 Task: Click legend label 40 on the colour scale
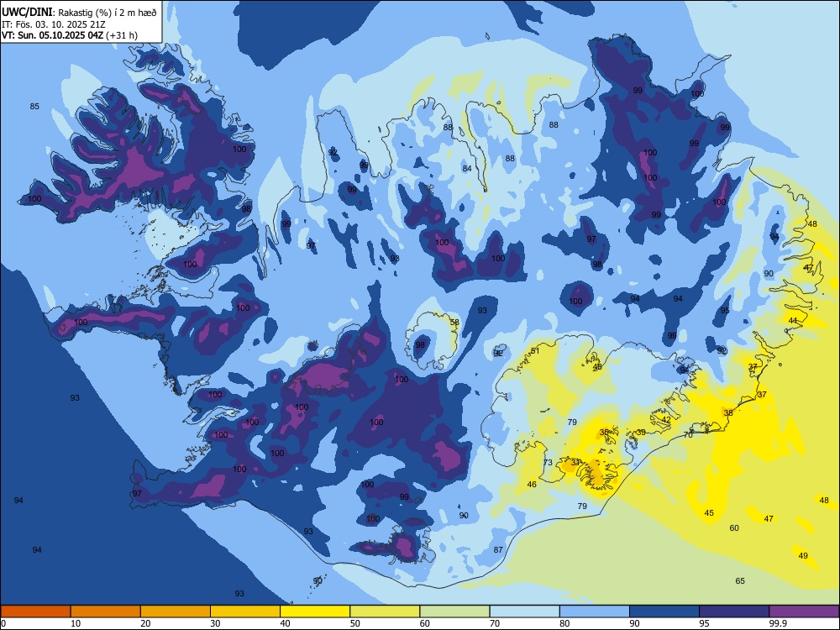point(285,623)
